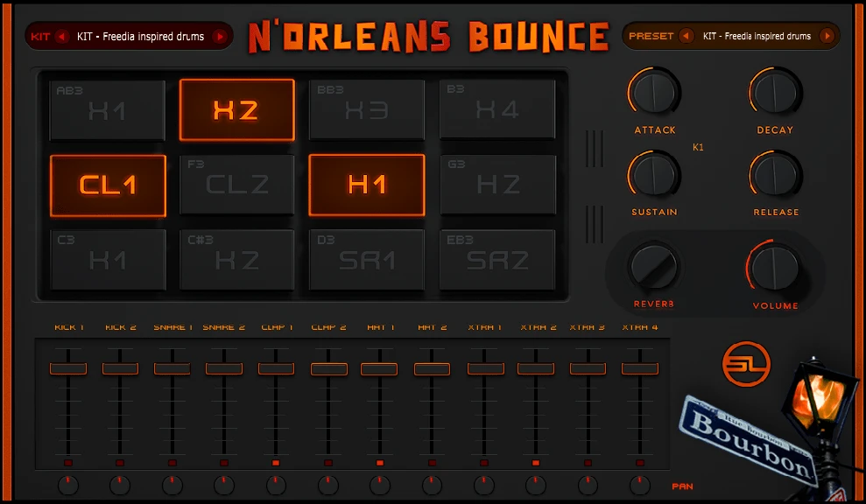
Task: Click the CLAP 2 pan knob
Action: coord(328,486)
